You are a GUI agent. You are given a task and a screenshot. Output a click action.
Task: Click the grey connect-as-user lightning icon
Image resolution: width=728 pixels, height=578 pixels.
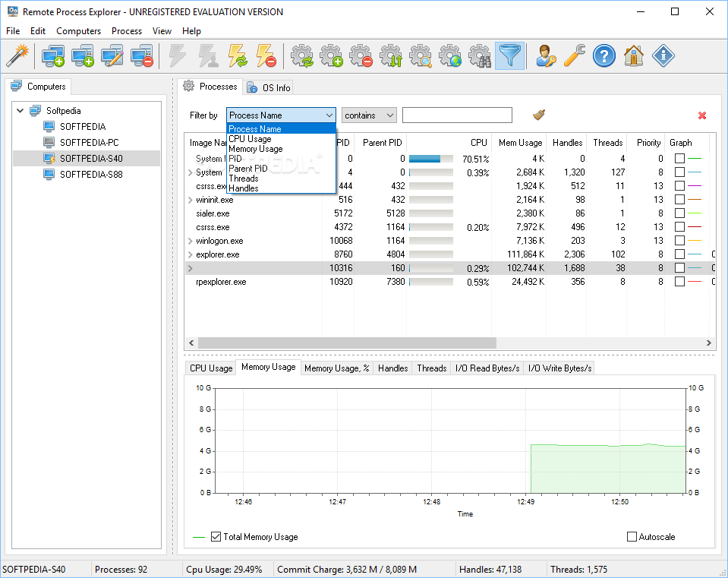tap(207, 55)
